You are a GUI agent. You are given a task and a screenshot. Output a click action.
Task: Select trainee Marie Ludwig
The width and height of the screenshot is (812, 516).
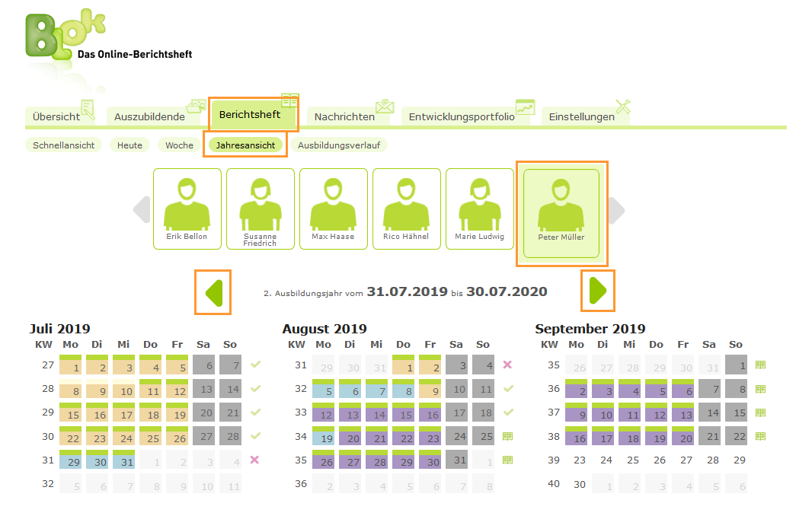click(479, 209)
